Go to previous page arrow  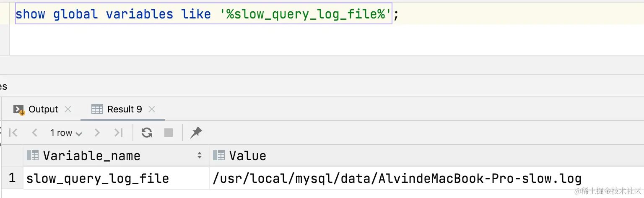[x=34, y=133]
